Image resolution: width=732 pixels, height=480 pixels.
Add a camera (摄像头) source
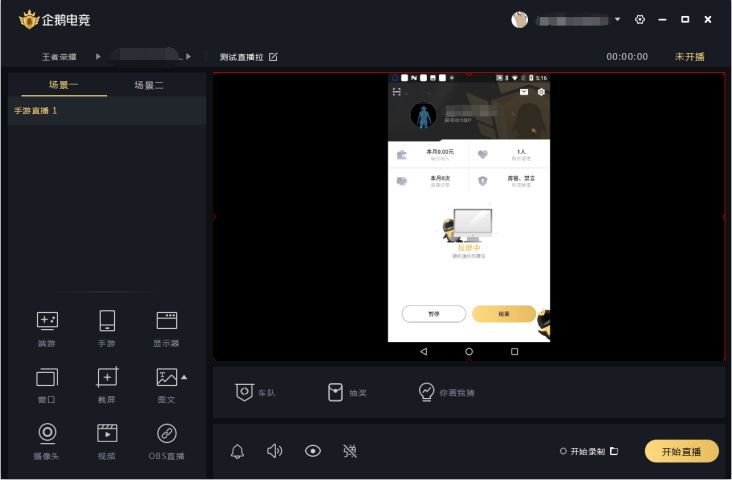coord(47,440)
